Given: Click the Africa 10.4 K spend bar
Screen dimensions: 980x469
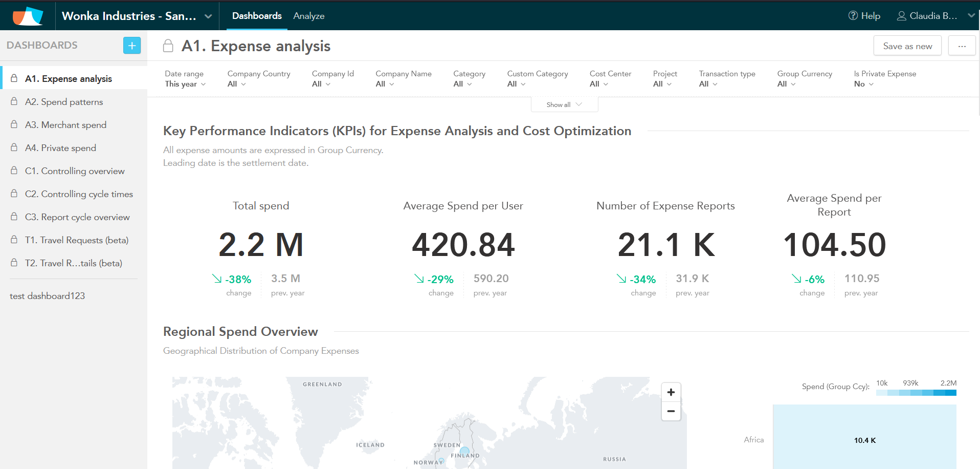Looking at the screenshot, I should [864, 440].
